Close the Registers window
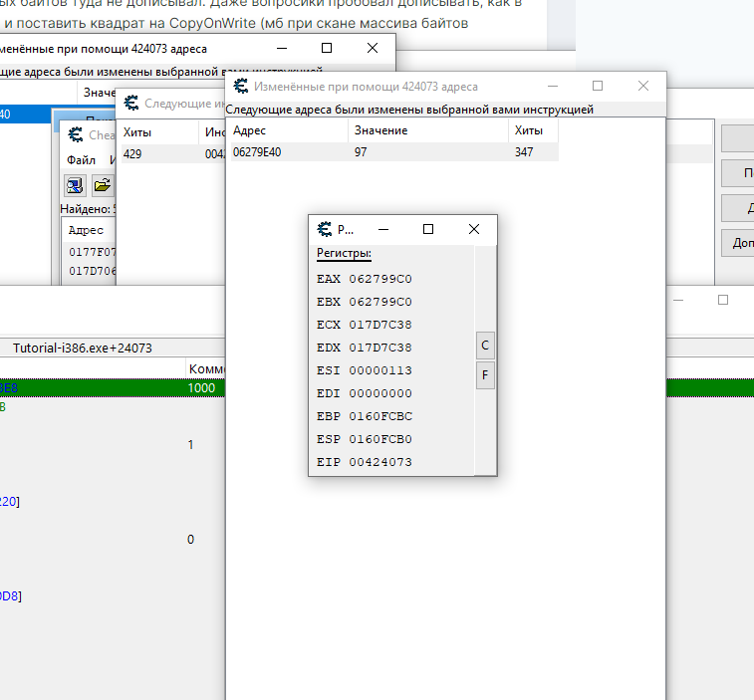Image resolution: width=754 pixels, height=700 pixels. 474,229
